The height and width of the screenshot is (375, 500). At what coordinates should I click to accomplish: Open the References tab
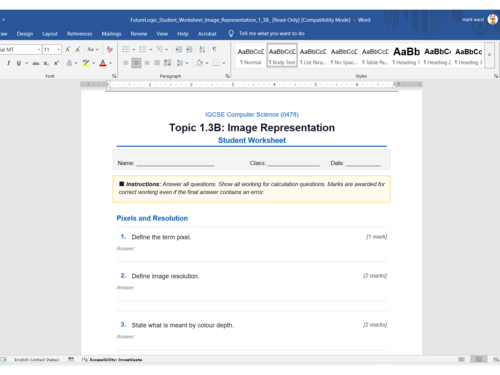(x=80, y=34)
